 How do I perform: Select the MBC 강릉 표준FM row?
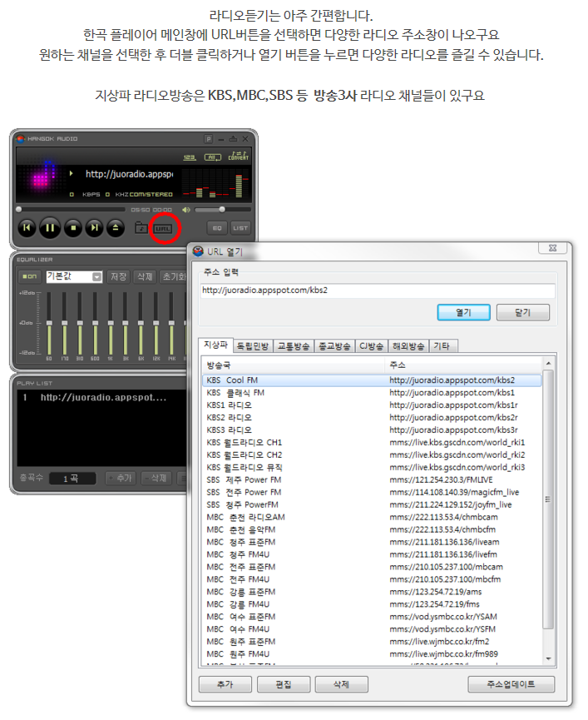pos(372,592)
